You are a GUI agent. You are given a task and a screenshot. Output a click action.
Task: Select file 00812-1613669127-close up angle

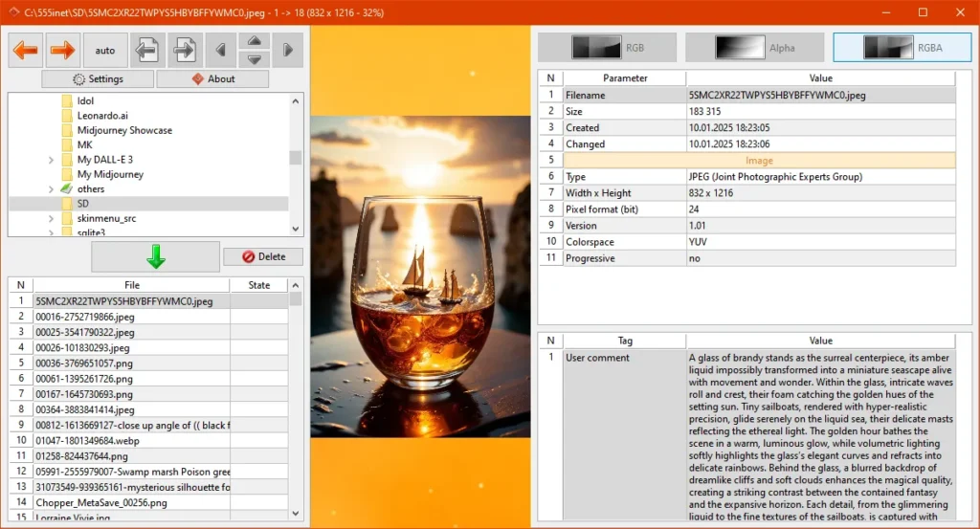point(132,425)
